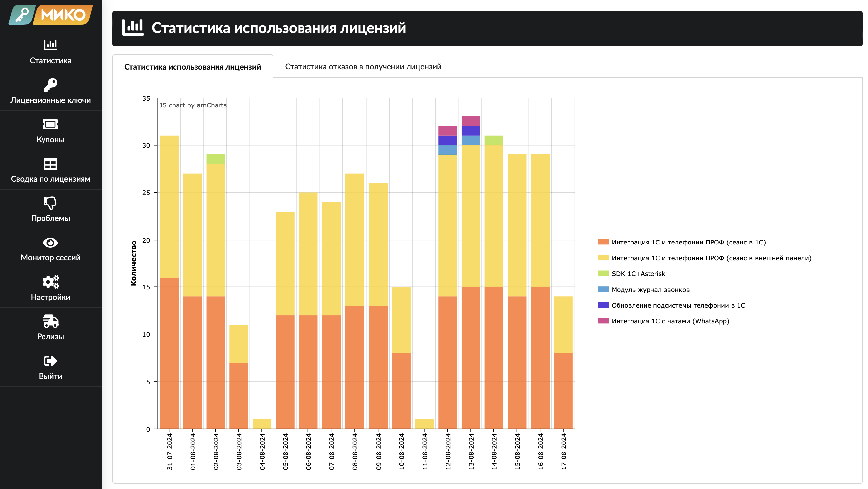Click the Количество axis title
The width and height of the screenshot is (868, 489).
[134, 263]
